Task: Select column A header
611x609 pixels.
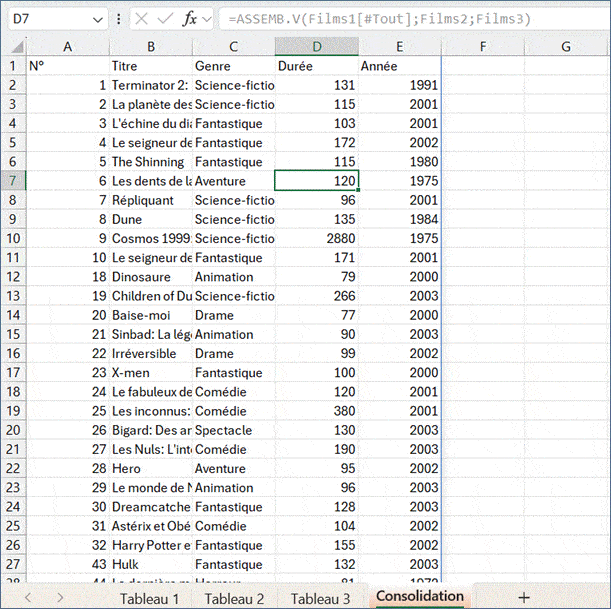Action: tap(68, 47)
